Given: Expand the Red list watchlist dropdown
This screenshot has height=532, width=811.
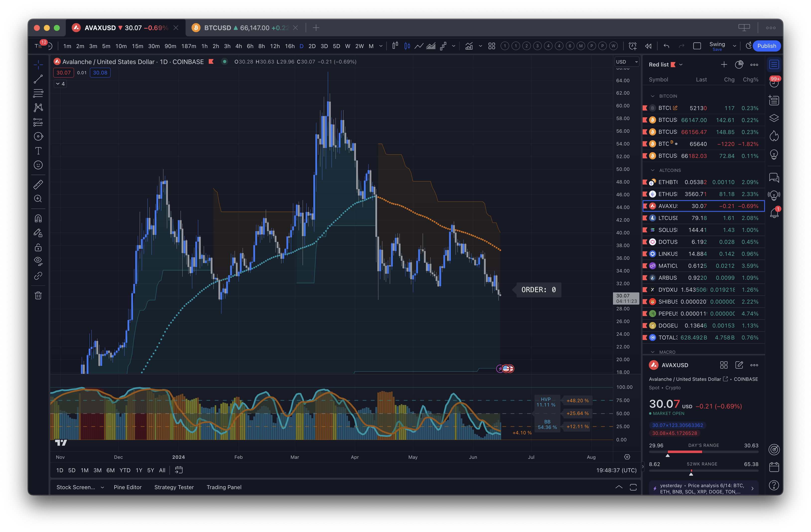Looking at the screenshot, I should [681, 65].
